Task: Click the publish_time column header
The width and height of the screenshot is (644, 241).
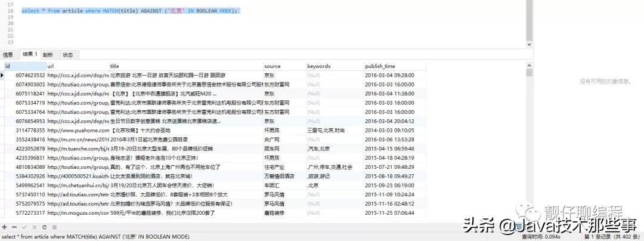Action: tap(394, 66)
